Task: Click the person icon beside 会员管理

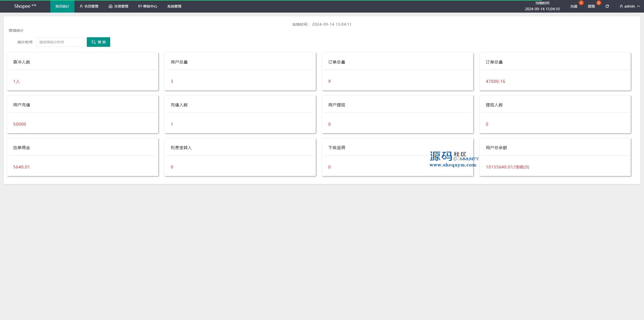Action: 81,6
